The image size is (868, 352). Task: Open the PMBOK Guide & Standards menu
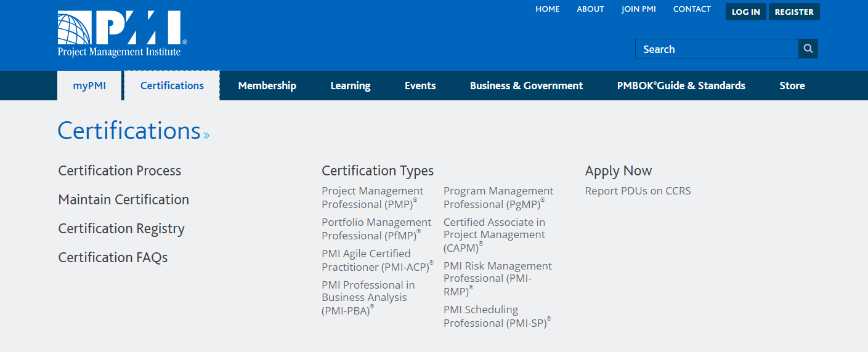pos(681,86)
